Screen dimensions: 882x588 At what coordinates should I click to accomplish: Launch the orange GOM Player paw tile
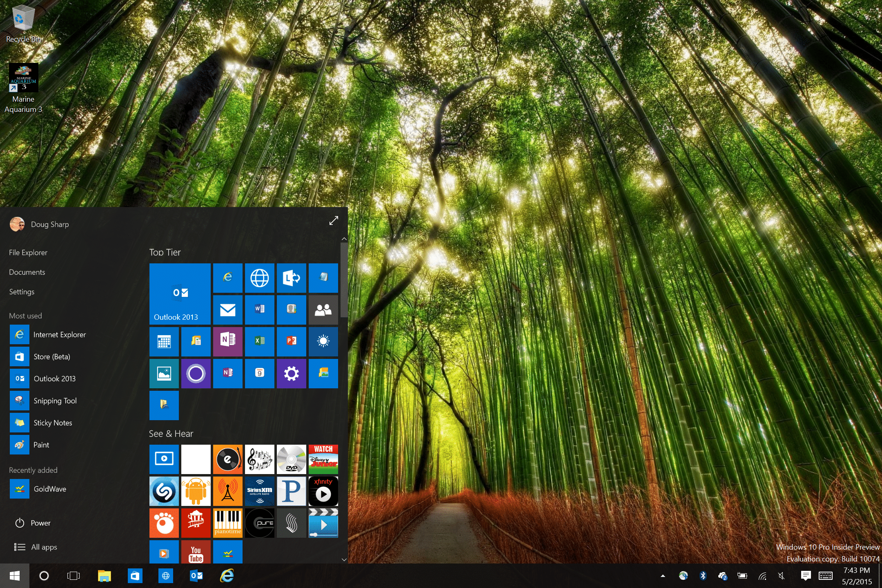pyautogui.click(x=164, y=523)
